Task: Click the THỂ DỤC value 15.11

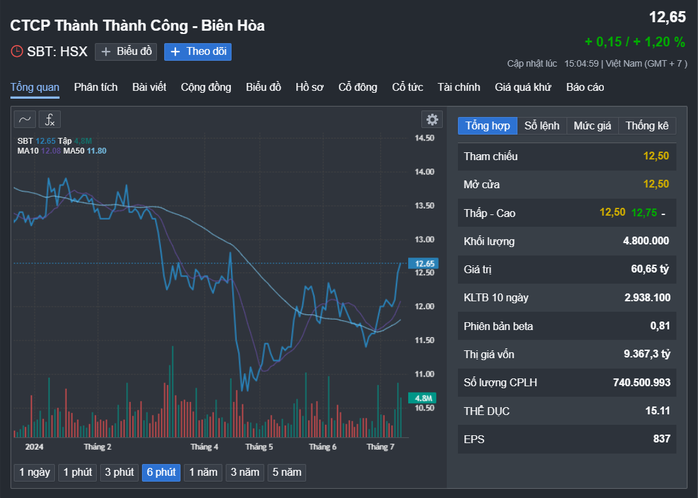Action: pos(658,411)
